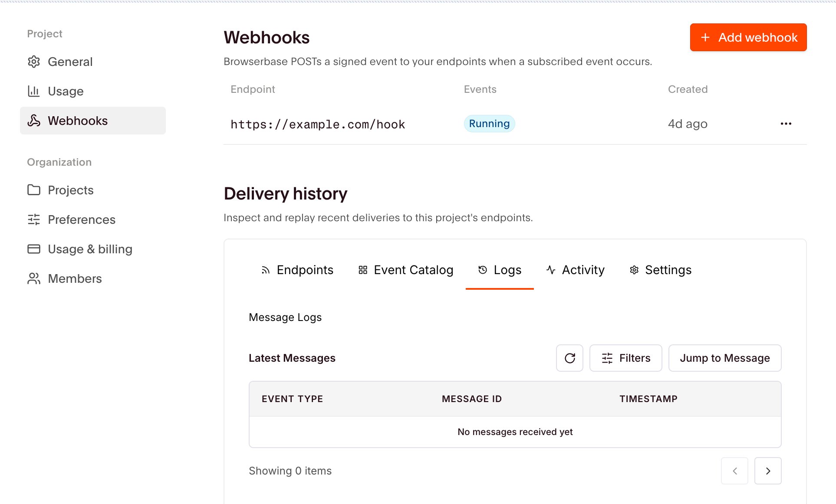Open the Members page

(x=93, y=278)
